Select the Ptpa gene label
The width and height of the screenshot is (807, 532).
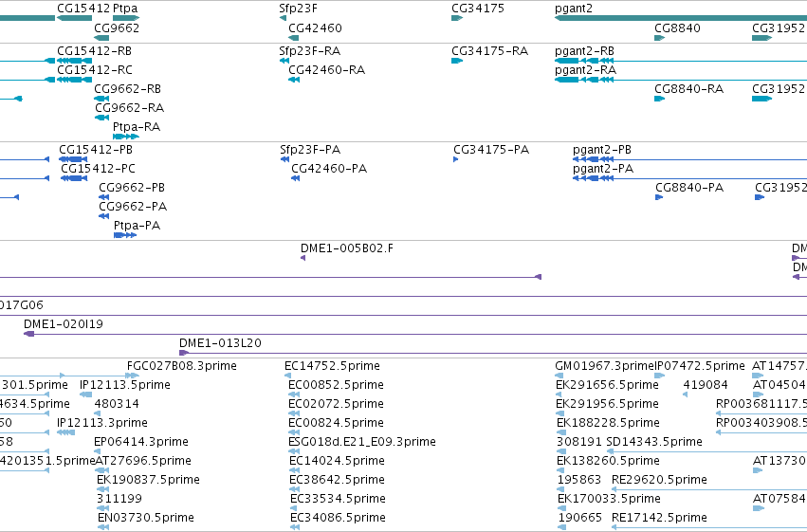tap(125, 9)
